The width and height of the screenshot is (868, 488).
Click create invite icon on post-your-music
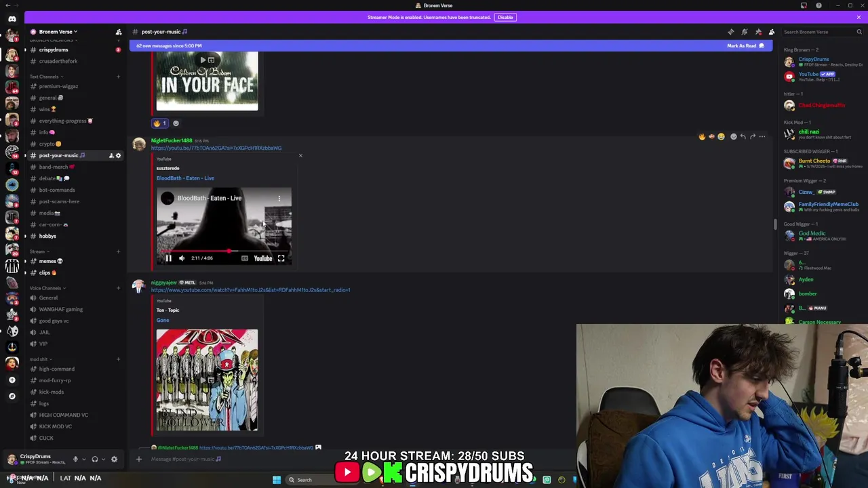(x=111, y=156)
